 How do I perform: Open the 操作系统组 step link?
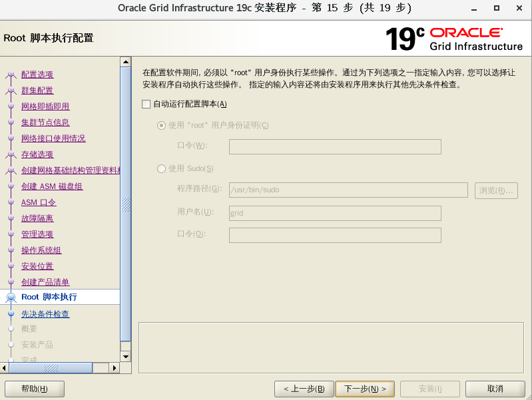pos(41,250)
